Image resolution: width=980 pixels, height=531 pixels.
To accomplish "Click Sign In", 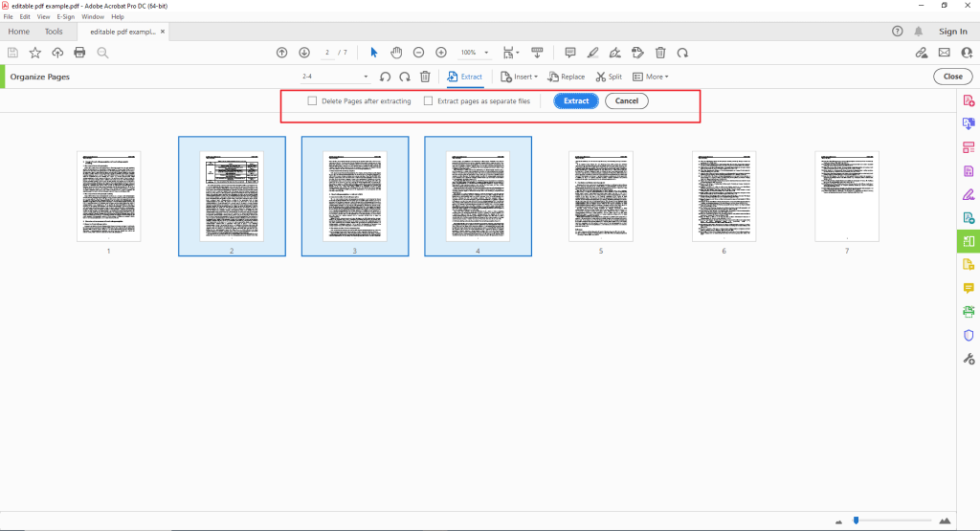I will 952,32.
